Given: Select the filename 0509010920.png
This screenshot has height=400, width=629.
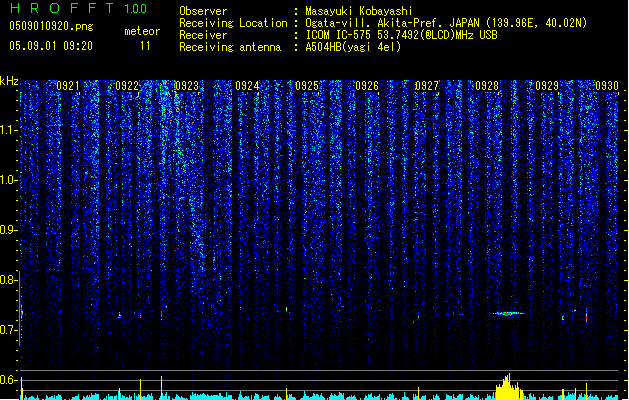Looking at the screenshot, I should tap(51, 26).
